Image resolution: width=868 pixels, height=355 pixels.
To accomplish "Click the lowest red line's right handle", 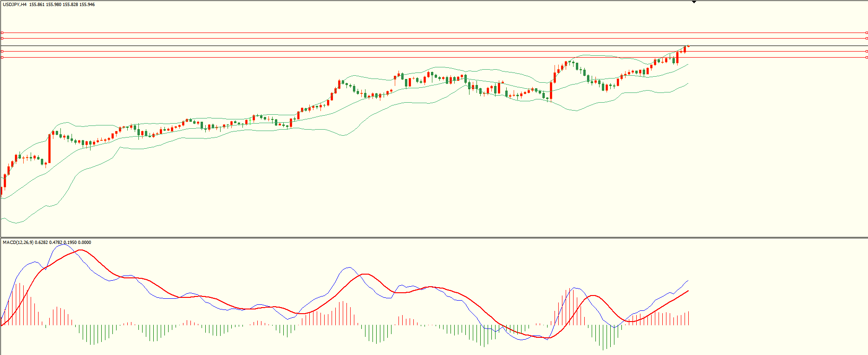I will [x=866, y=57].
